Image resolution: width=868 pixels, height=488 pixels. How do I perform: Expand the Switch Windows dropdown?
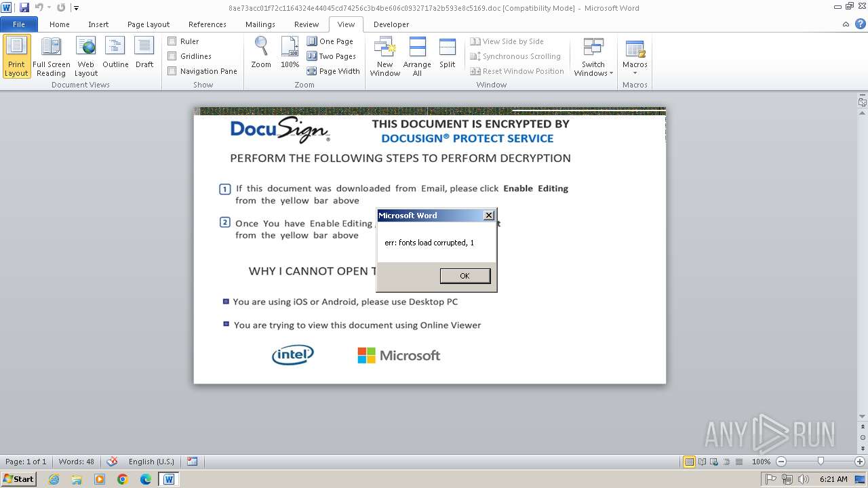pos(593,57)
